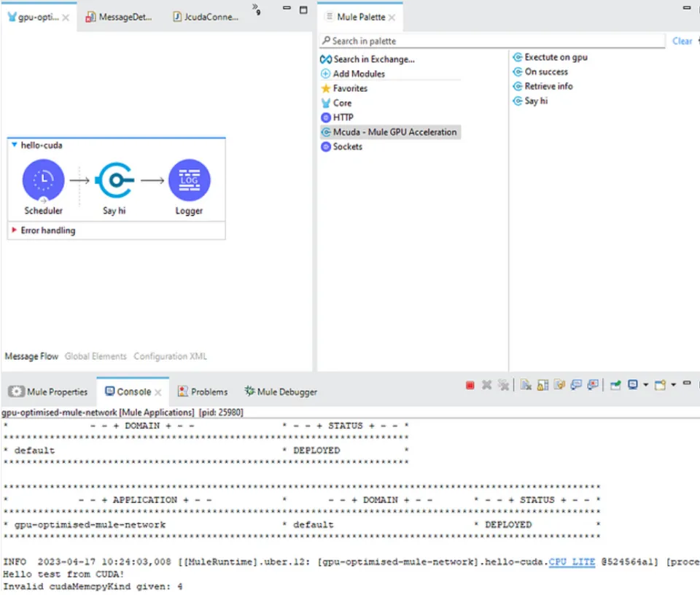Pin the console view
Viewport: 700px width, 595px height.
pos(615,385)
